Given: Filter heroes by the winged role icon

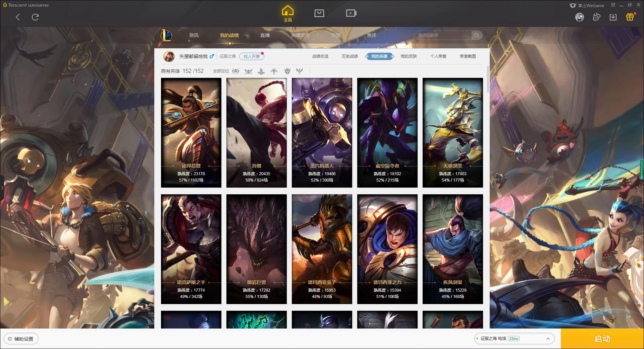Looking at the screenshot, I should point(300,71).
